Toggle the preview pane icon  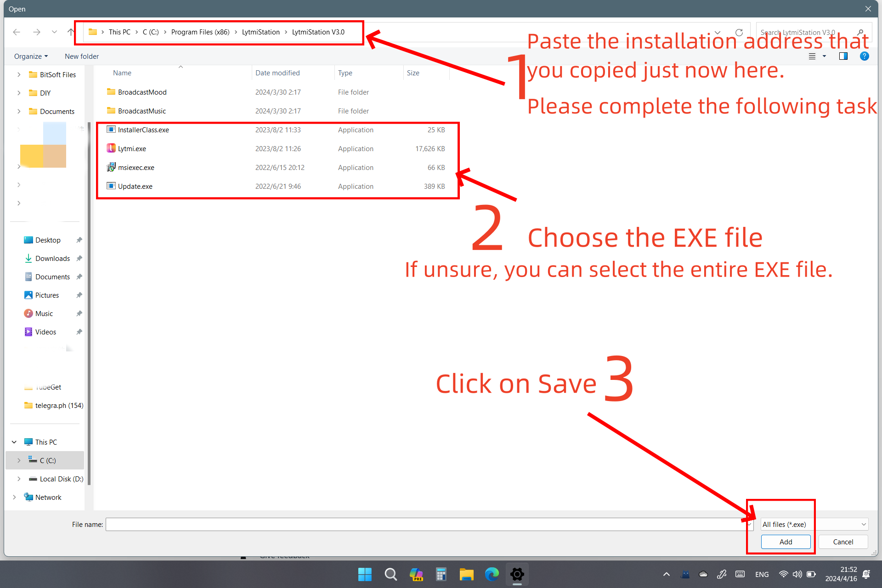pyautogui.click(x=843, y=56)
